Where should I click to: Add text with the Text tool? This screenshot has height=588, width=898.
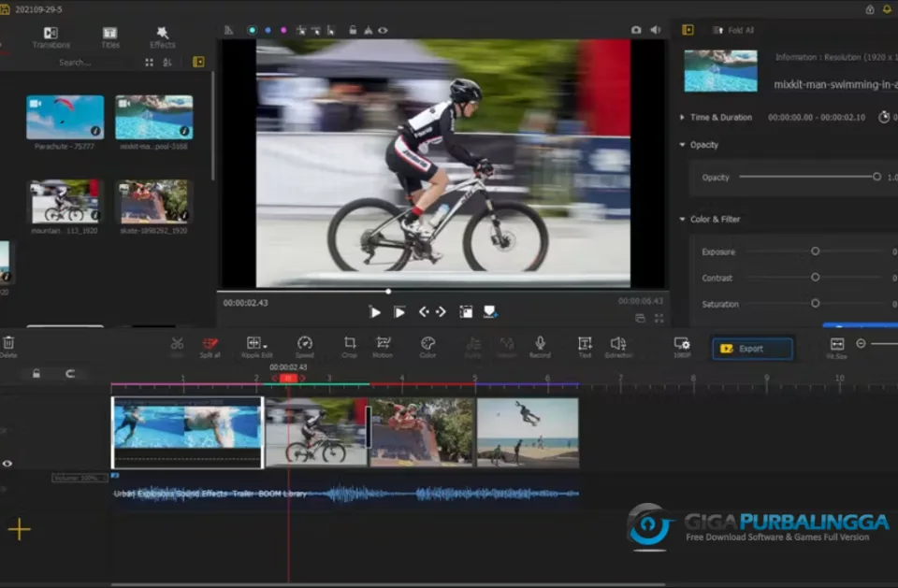[585, 347]
